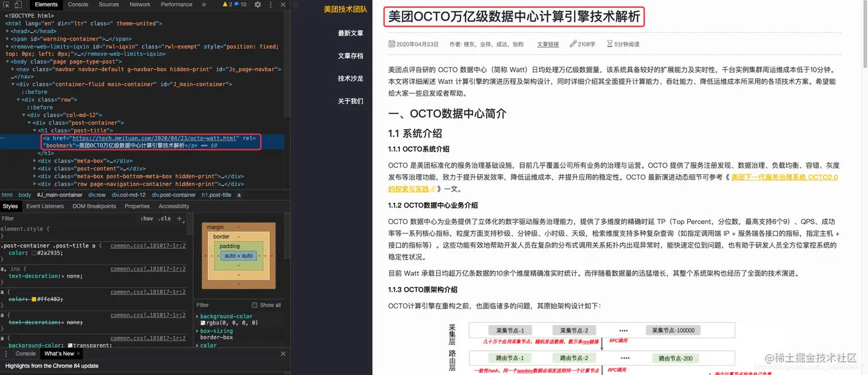Viewport: 868px width, 375px height.
Task: Click the calendar icon beside the article date
Action: tap(392, 44)
